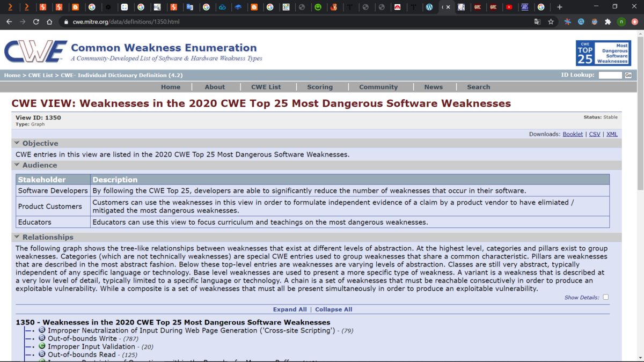Viewport: 644px width, 362px height.
Task: Click the CWE logo
Action: pos(35,51)
